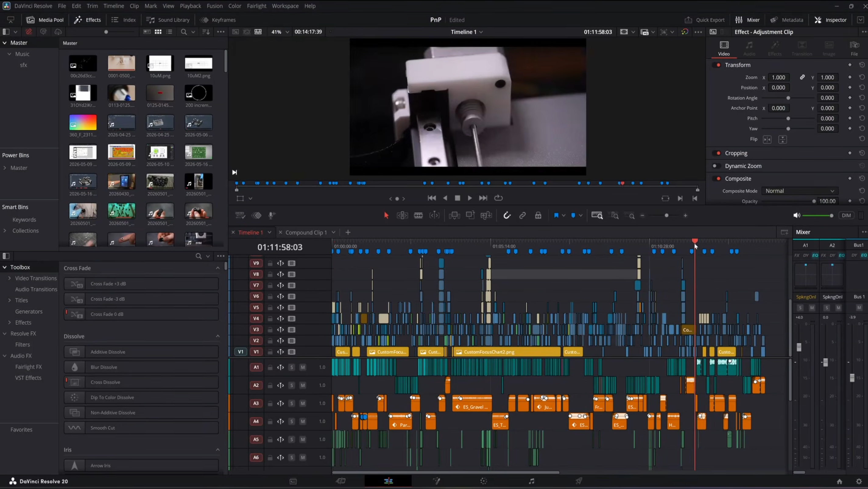
Task: Open the Timeline 1 name dropdown
Action: pos(467,32)
